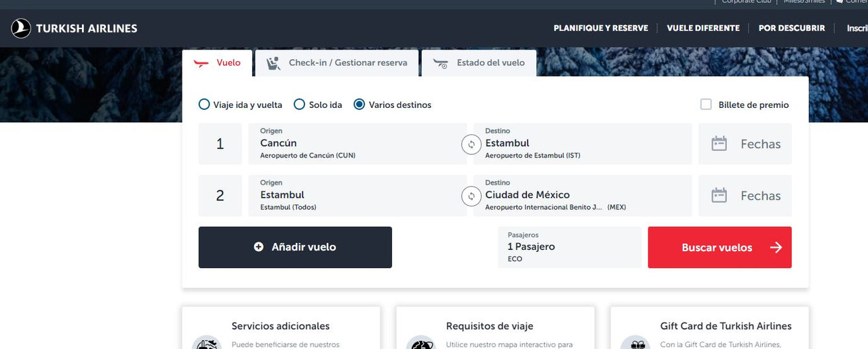Open Check-in / Gestionar reserva tab
This screenshot has height=349, width=868.
pyautogui.click(x=336, y=63)
